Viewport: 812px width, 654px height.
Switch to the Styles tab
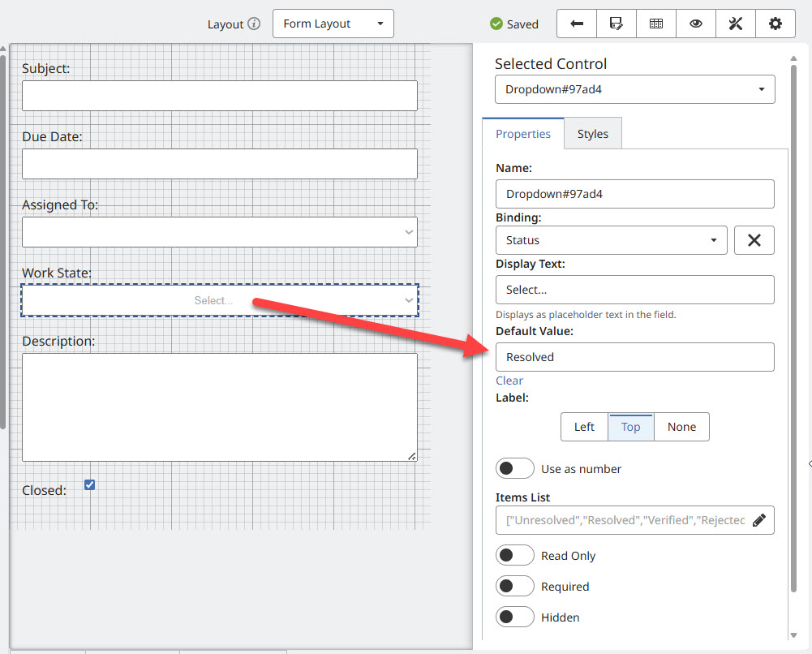coord(592,134)
